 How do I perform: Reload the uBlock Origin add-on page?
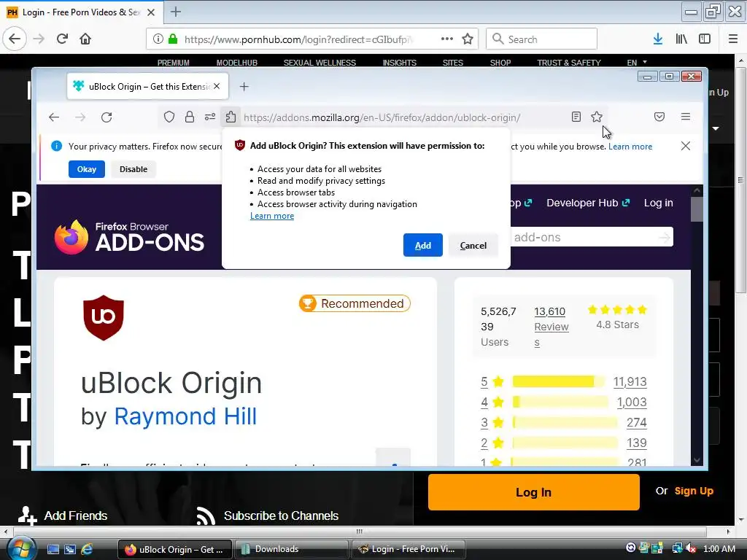click(x=107, y=117)
